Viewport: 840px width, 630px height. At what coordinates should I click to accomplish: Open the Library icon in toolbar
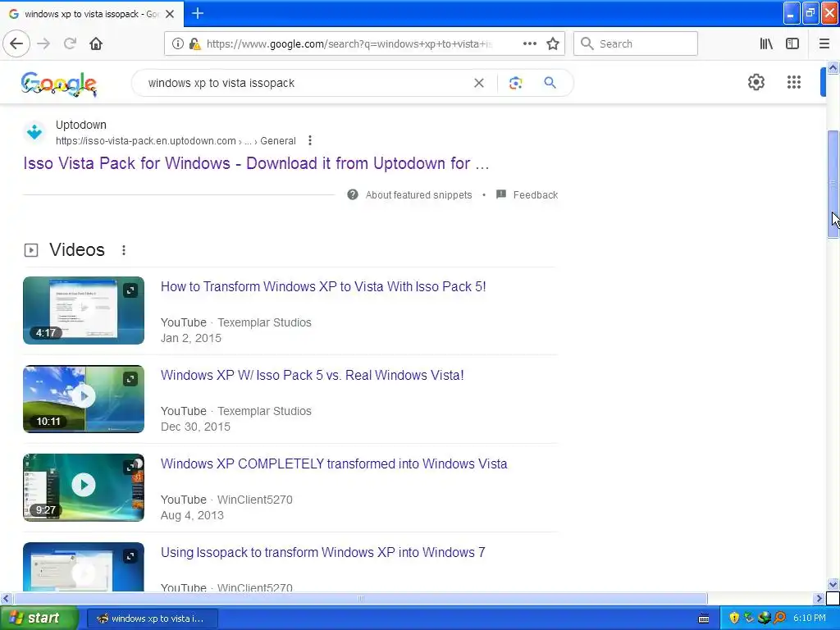pyautogui.click(x=766, y=44)
